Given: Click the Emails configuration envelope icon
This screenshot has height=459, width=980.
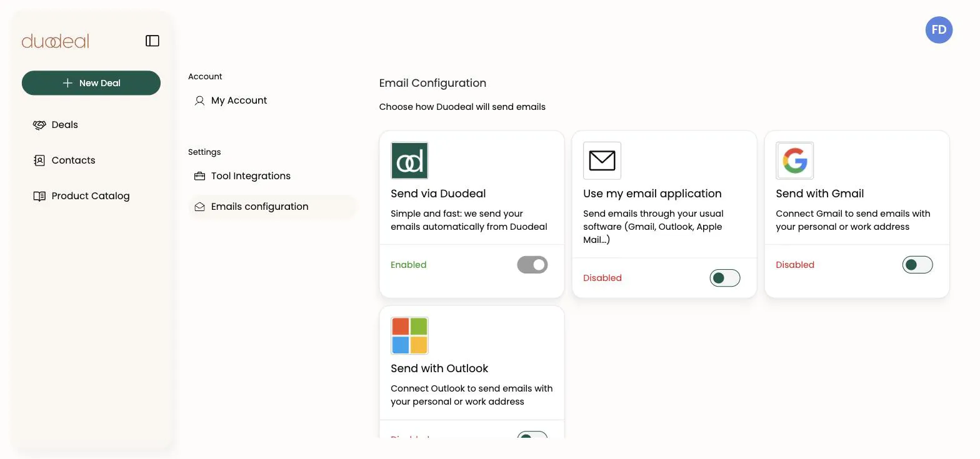Looking at the screenshot, I should pos(200,207).
